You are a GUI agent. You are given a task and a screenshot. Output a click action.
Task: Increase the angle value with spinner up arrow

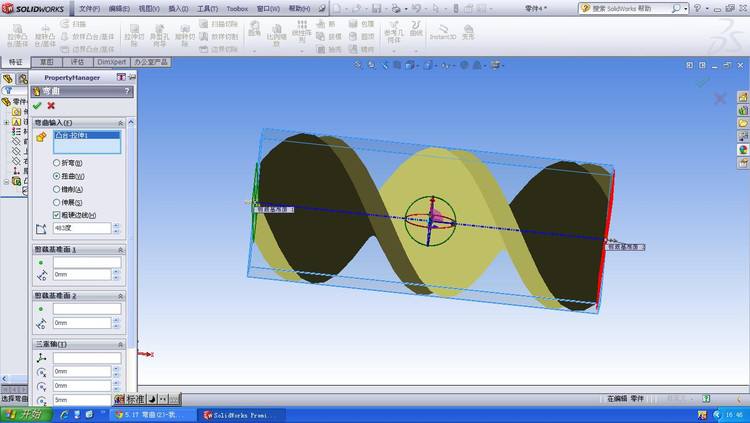tap(116, 225)
